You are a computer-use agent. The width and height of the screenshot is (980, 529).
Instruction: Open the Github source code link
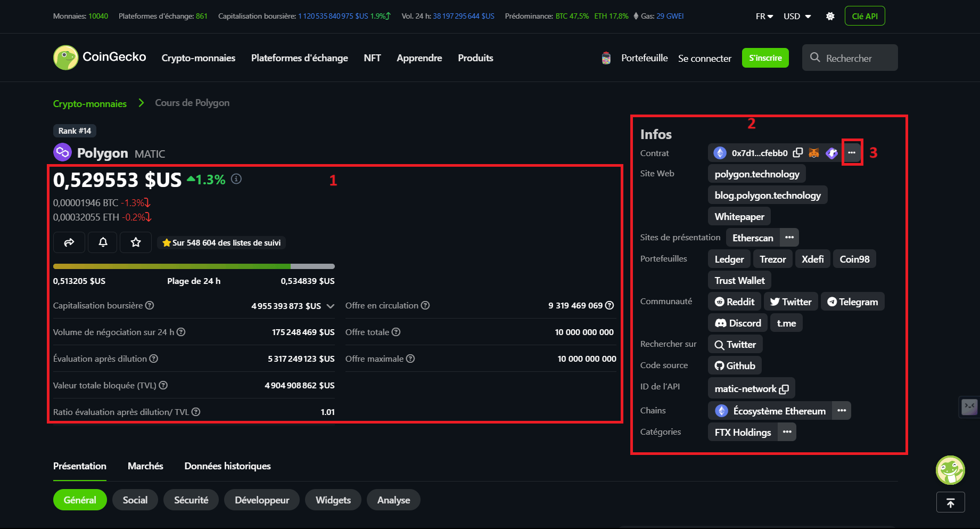tap(735, 365)
